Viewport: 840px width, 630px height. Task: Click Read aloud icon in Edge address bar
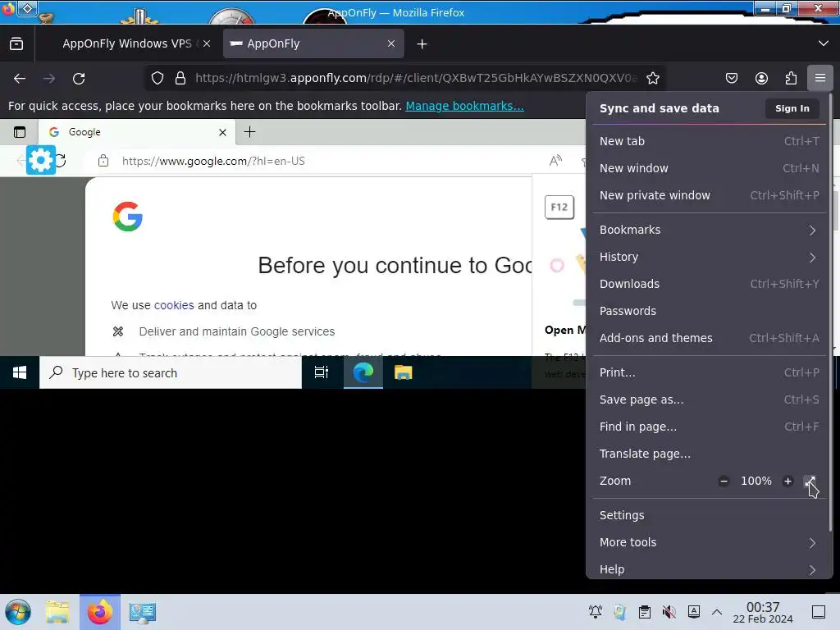555,161
